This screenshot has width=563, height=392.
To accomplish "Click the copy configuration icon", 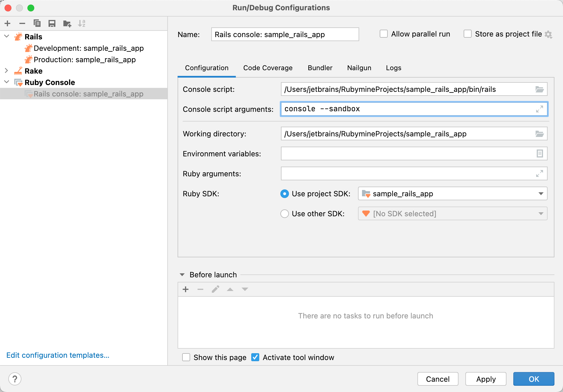I will tap(37, 23).
